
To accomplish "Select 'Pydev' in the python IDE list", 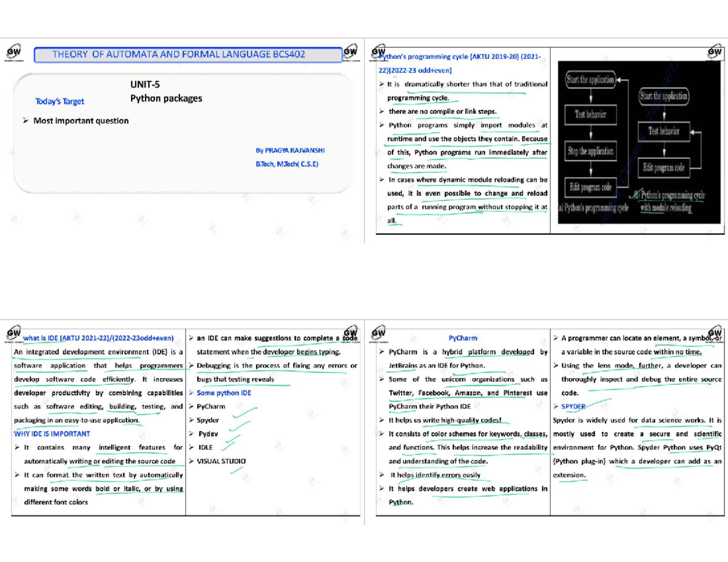I will click(208, 433).
